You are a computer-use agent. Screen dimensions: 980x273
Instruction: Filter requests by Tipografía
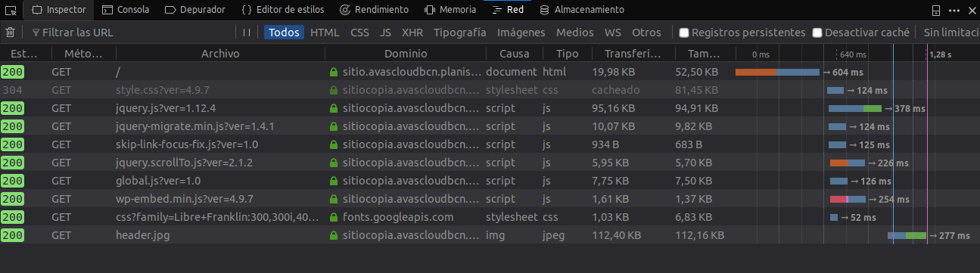click(x=460, y=33)
